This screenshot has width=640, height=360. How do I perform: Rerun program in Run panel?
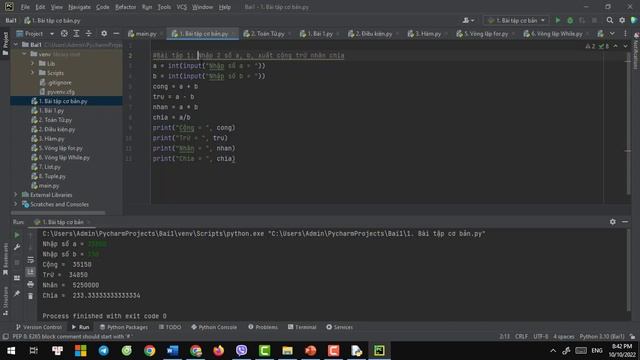tap(17, 235)
